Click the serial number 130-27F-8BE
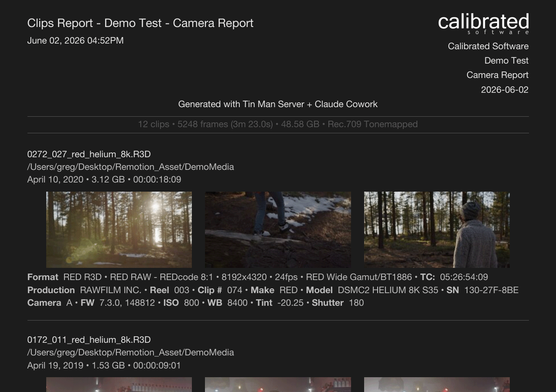This screenshot has height=392, width=556. tap(491, 290)
